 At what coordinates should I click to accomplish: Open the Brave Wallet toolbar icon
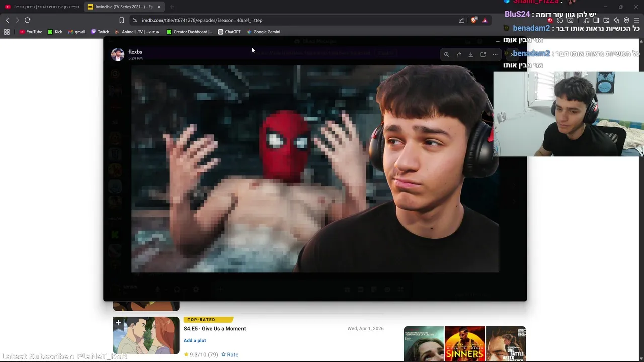(x=606, y=20)
